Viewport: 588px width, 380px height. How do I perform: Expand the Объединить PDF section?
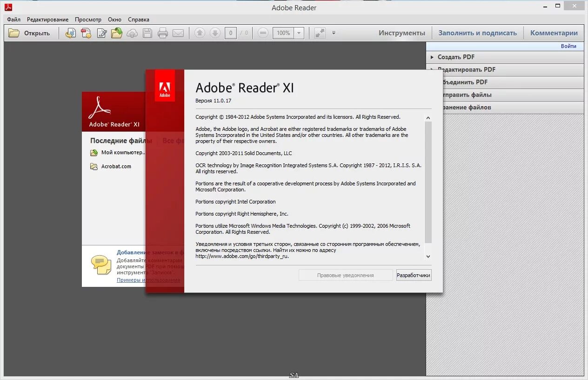pos(505,82)
